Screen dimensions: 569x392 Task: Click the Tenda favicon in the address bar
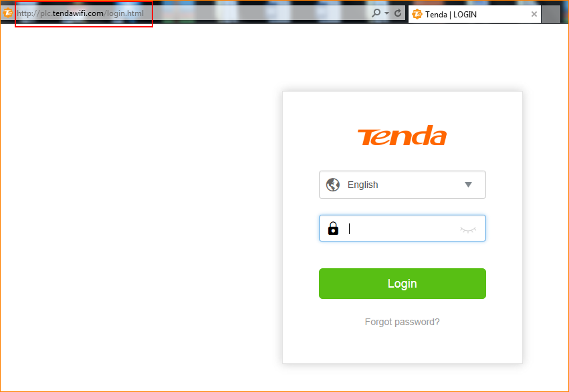[x=7, y=13]
